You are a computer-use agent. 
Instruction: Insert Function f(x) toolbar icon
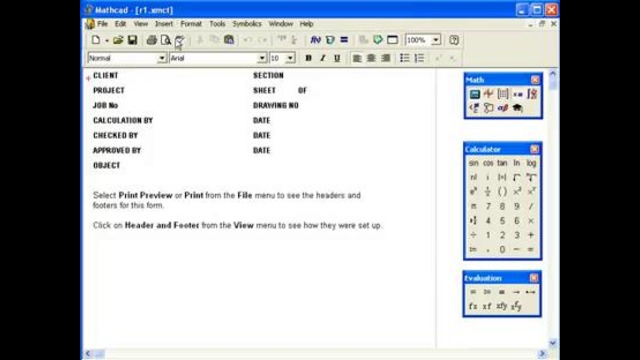[x=316, y=40]
